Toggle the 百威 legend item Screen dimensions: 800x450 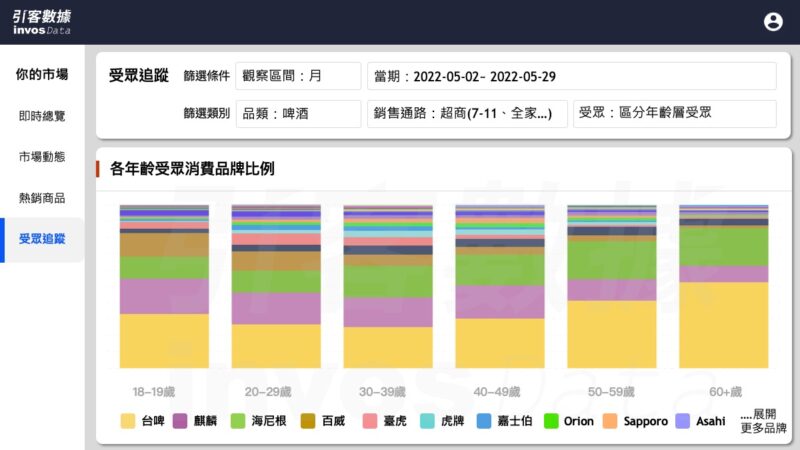(x=308, y=421)
